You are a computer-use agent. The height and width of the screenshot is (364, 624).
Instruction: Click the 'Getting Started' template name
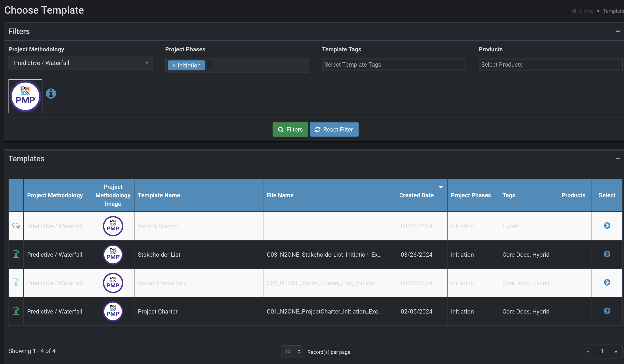tap(158, 226)
